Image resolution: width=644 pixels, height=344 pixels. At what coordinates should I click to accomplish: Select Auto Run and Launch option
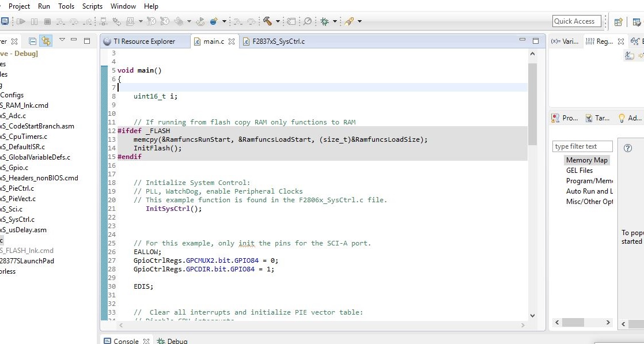[x=589, y=191]
